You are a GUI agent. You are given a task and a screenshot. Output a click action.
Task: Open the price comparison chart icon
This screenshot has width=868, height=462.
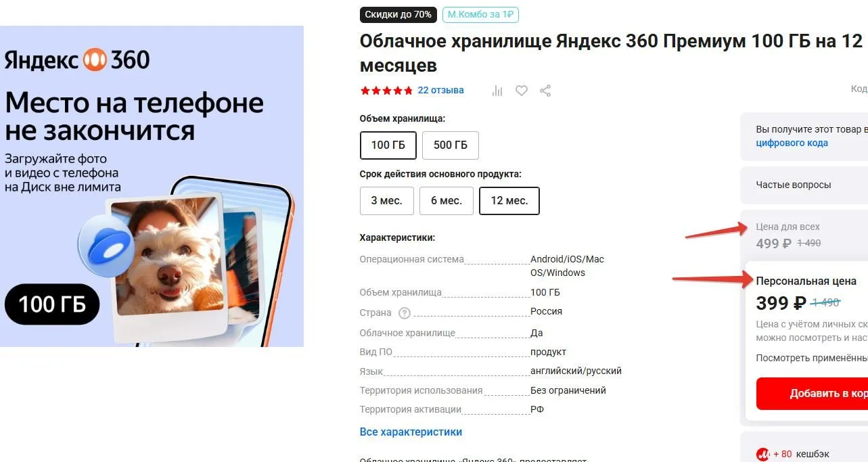(497, 91)
